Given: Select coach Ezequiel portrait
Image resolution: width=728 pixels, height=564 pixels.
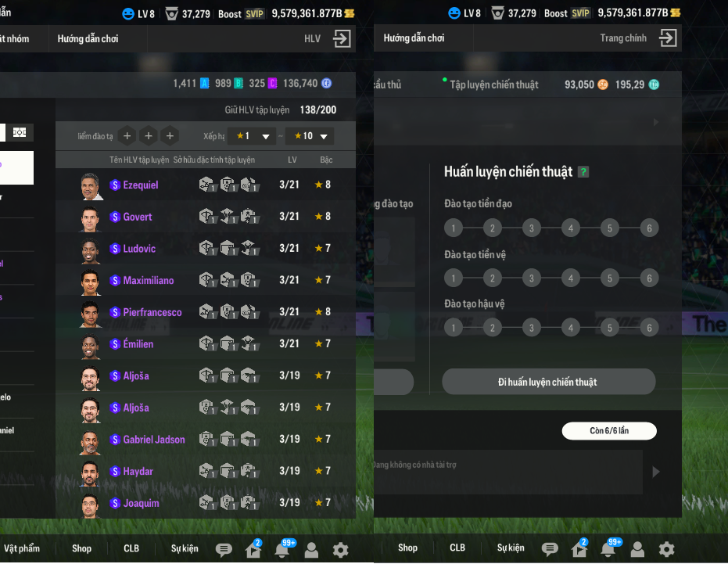Looking at the screenshot, I should [91, 186].
